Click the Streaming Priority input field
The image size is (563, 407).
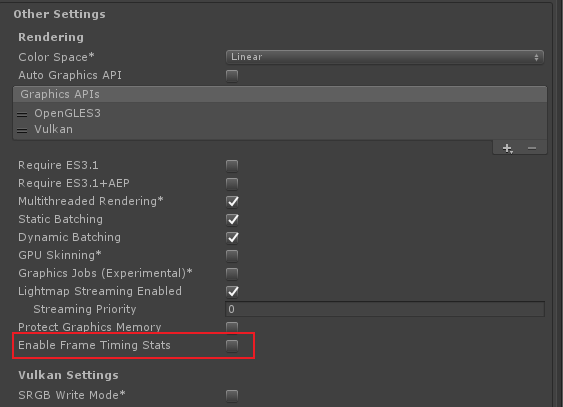pyautogui.click(x=385, y=309)
